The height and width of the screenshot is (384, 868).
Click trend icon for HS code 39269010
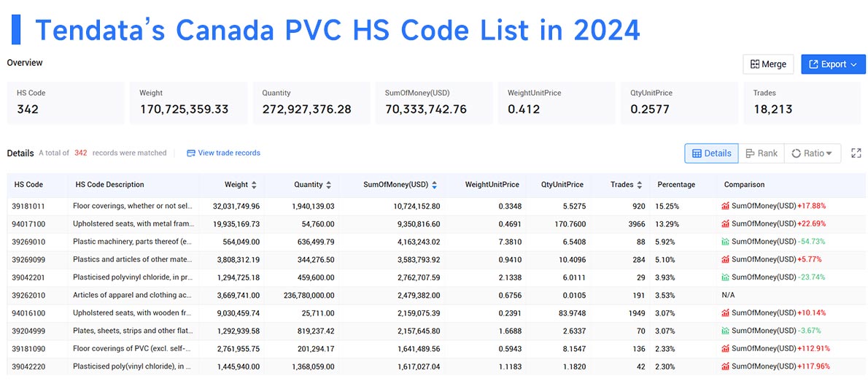[x=725, y=242]
